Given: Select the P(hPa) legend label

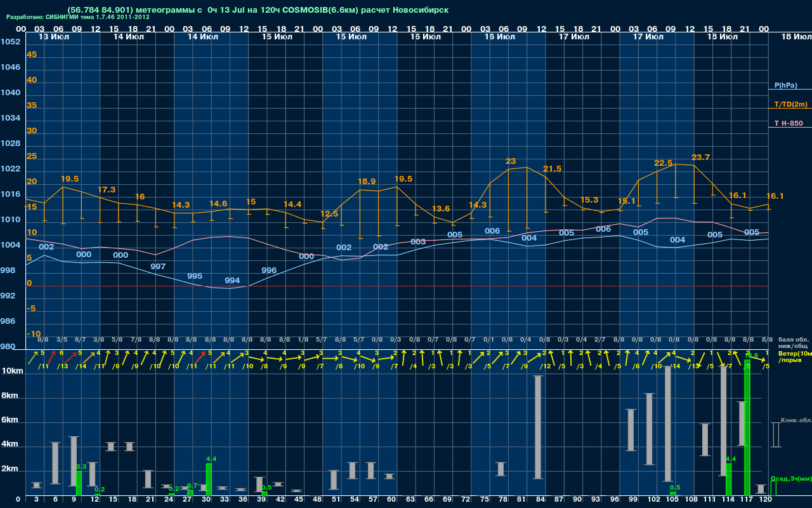Looking at the screenshot, I should [785, 85].
